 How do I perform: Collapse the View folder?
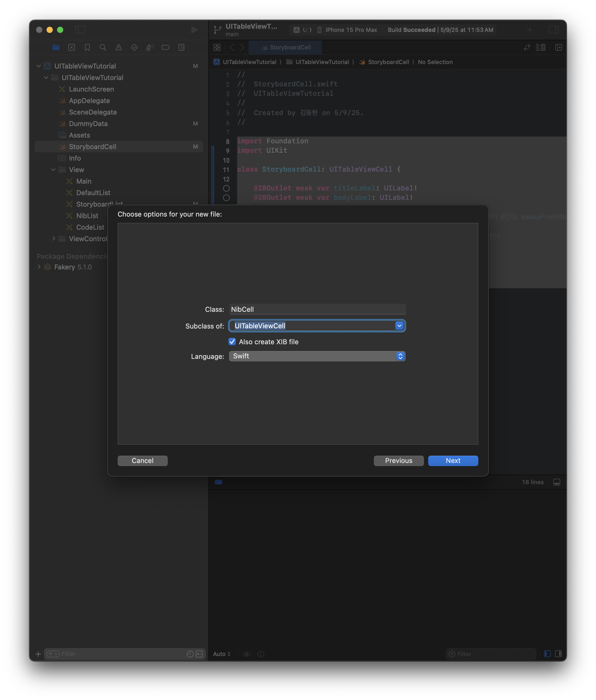53,170
